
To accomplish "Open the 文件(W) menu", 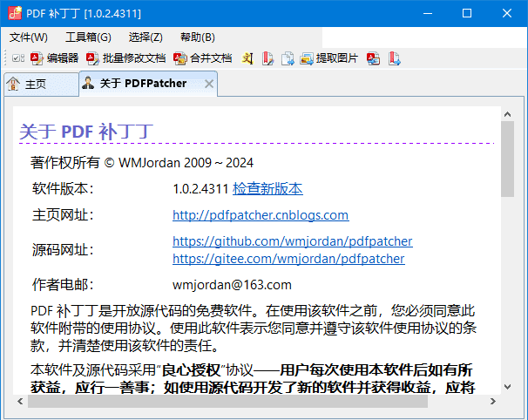I will 28,37.
